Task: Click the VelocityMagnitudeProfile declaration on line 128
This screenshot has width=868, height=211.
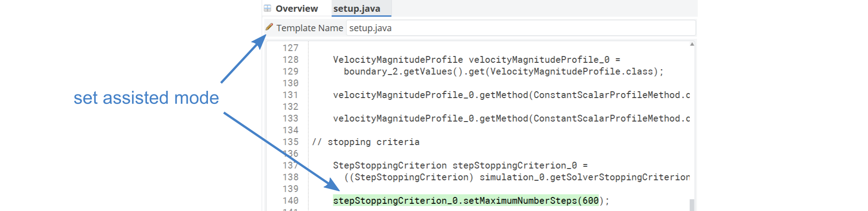Action: 476,60
